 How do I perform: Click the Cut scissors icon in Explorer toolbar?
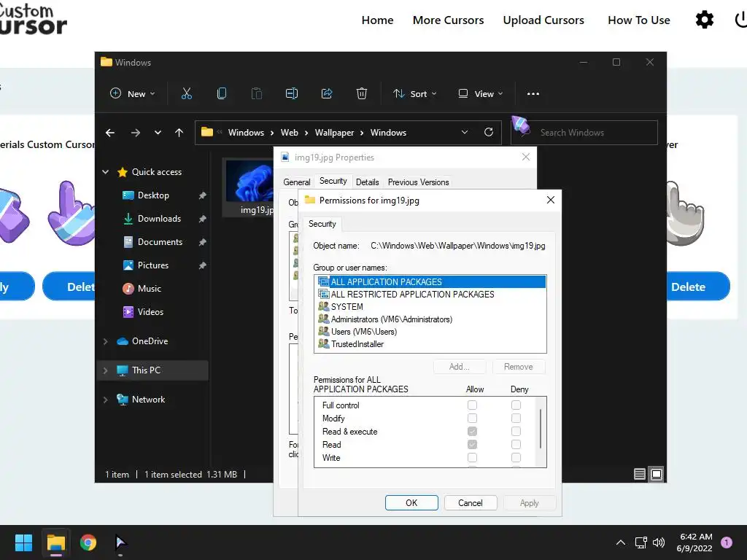[x=186, y=94]
